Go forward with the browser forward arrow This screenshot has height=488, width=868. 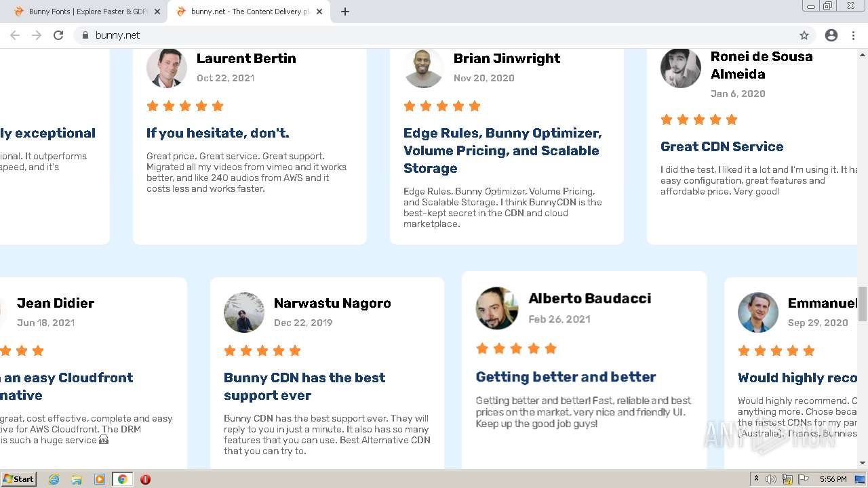[37, 35]
